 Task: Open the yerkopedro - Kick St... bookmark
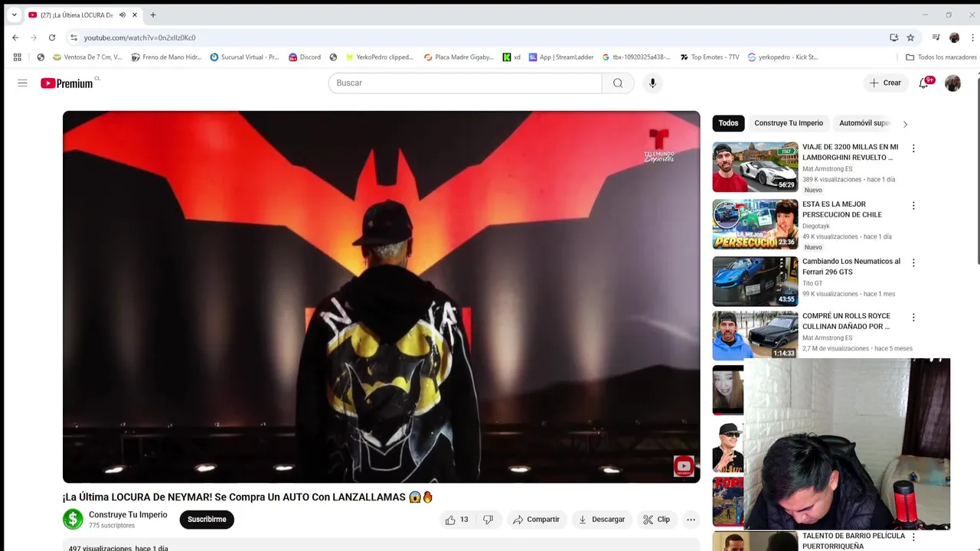click(782, 57)
